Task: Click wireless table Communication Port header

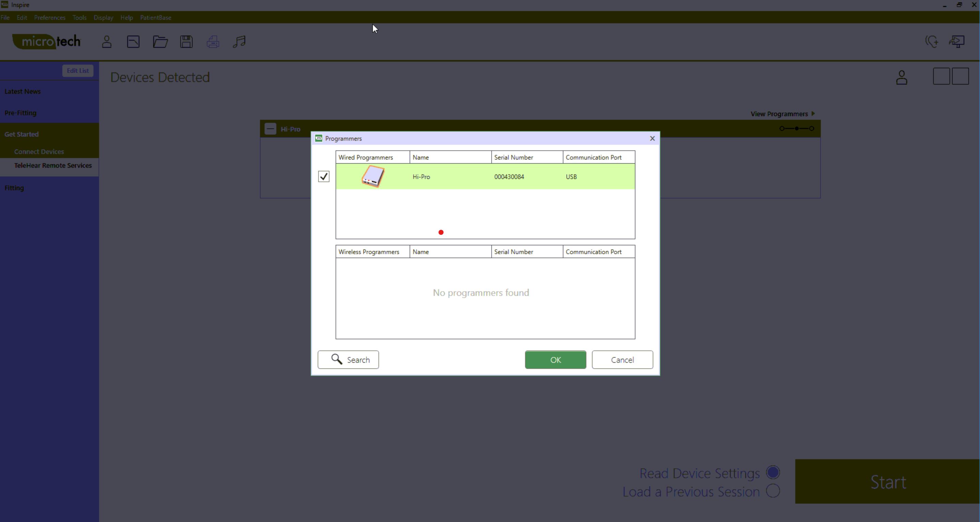Action: point(599,252)
